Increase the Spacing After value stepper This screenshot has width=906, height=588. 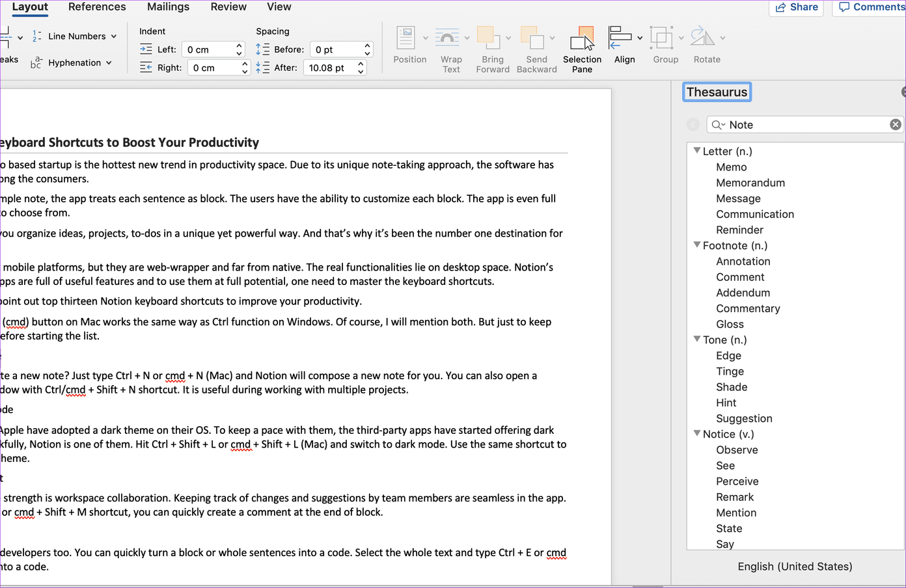click(x=361, y=64)
